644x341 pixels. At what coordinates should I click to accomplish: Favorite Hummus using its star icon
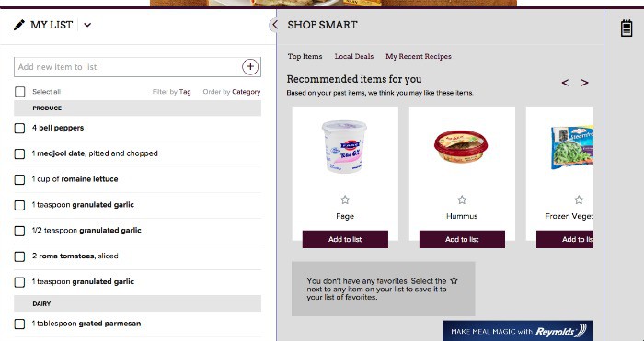tap(462, 199)
